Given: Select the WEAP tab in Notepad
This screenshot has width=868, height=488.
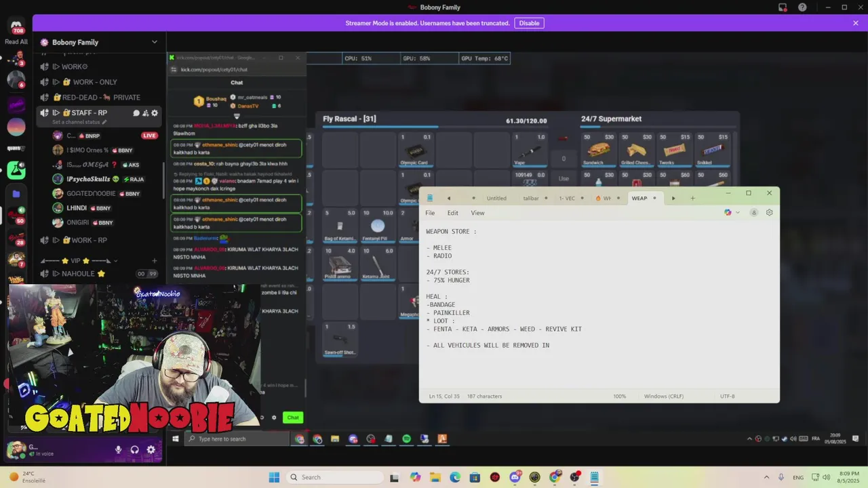Looking at the screenshot, I should 639,198.
